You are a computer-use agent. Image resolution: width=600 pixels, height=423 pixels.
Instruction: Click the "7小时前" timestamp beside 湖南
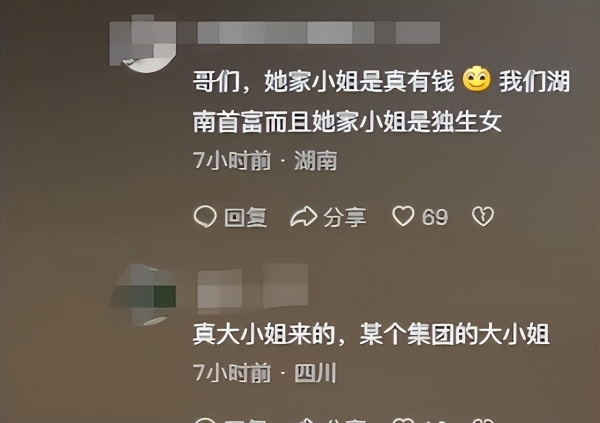click(232, 160)
